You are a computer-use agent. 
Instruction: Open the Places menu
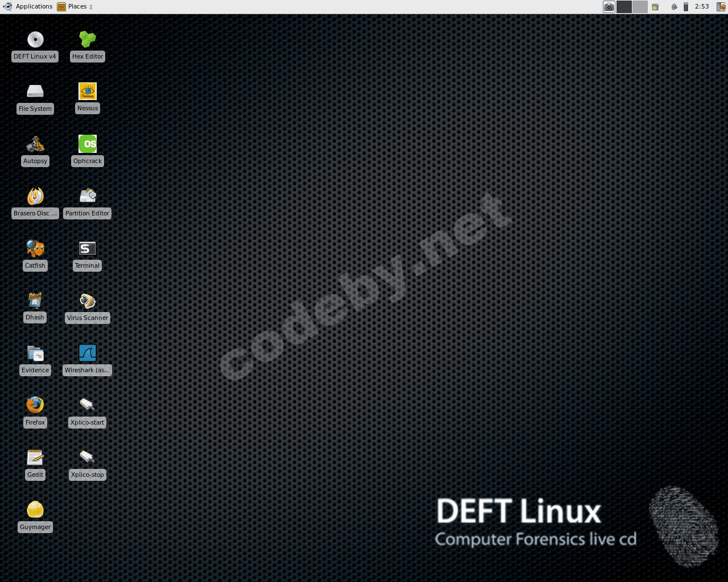73,7
